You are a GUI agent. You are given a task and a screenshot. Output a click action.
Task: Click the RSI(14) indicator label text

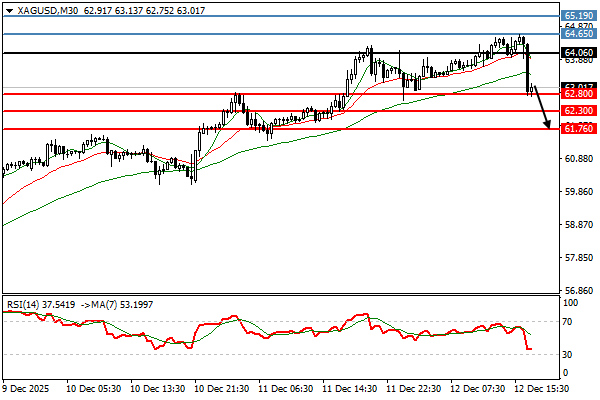pos(27,304)
